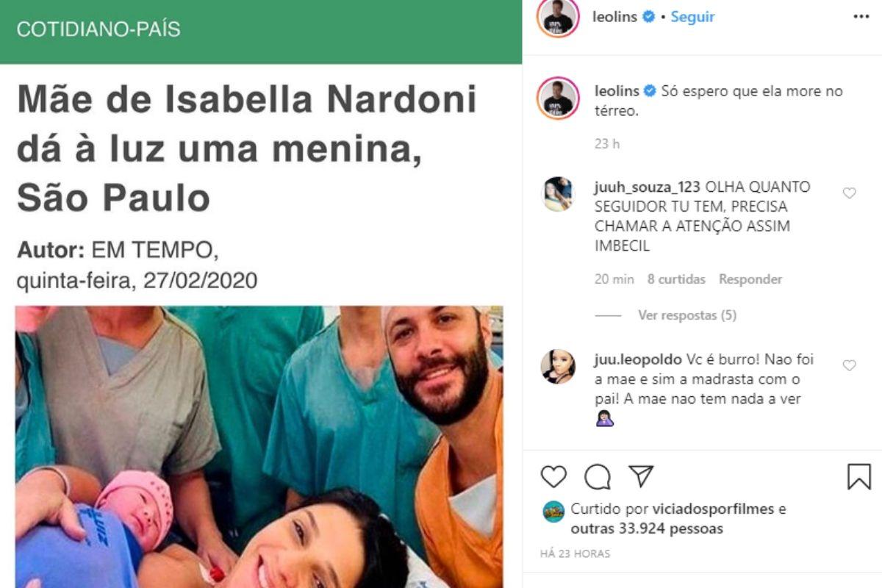Open juuh_souza_123's avatar

[558, 194]
